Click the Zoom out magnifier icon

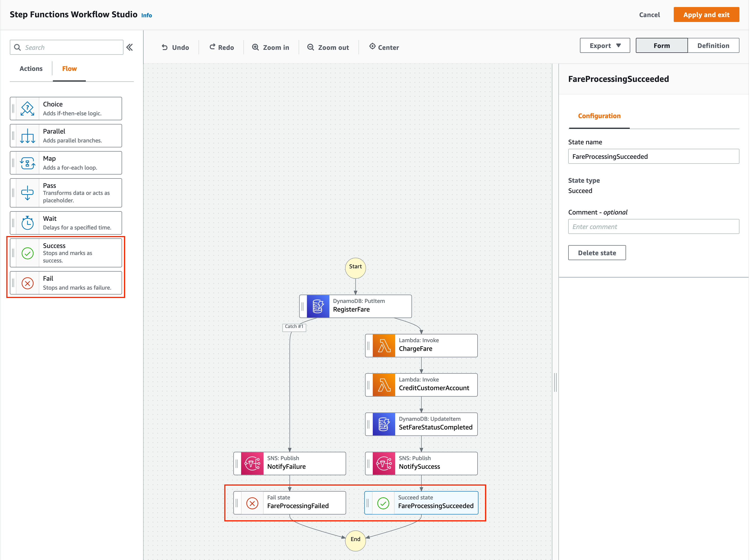310,47
